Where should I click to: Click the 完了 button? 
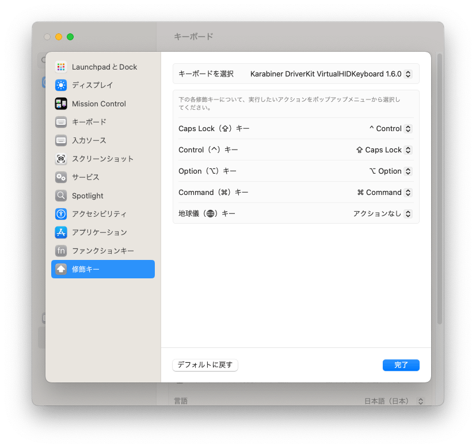(401, 365)
